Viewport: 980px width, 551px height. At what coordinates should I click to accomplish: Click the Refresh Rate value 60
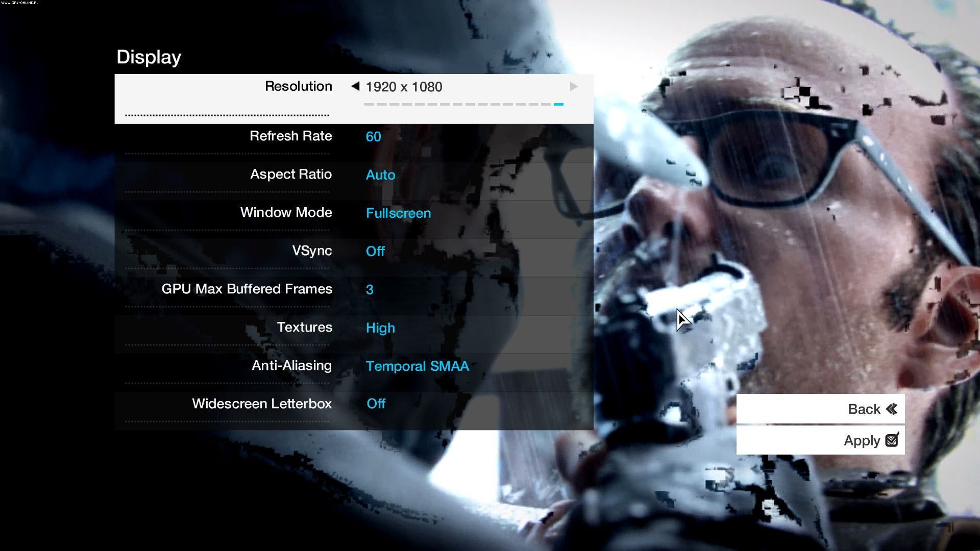(x=373, y=136)
